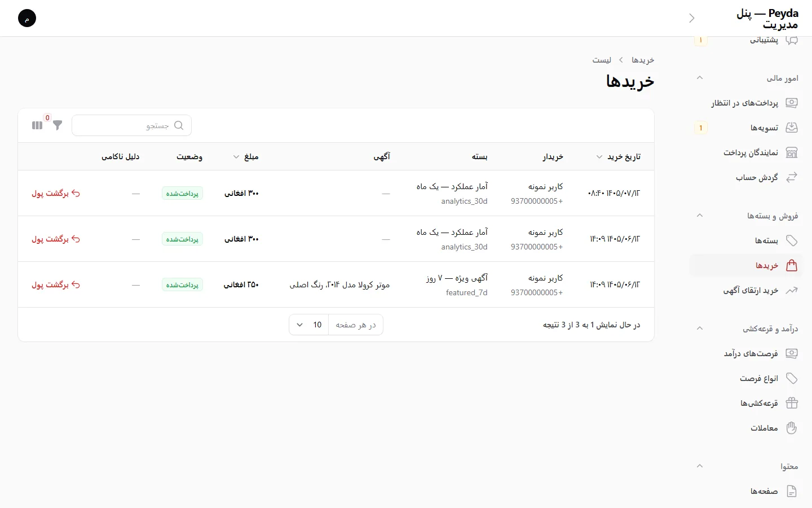Click the معاملات hand icon
812x508 pixels.
pos(792,428)
